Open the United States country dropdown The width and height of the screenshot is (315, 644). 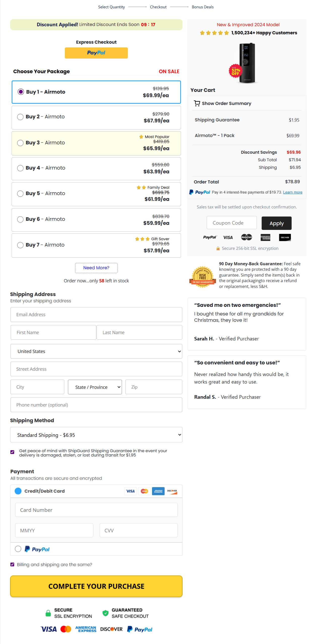(96, 351)
